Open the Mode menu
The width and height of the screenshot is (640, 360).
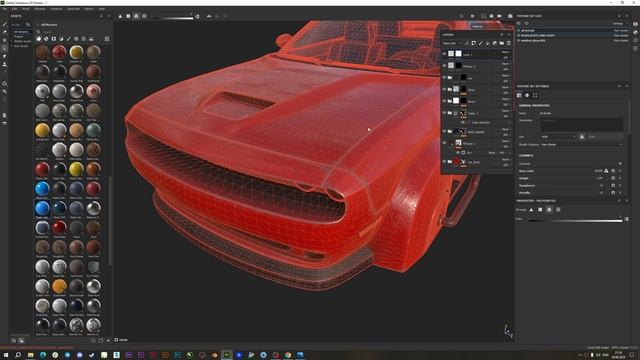pyautogui.click(x=25, y=9)
